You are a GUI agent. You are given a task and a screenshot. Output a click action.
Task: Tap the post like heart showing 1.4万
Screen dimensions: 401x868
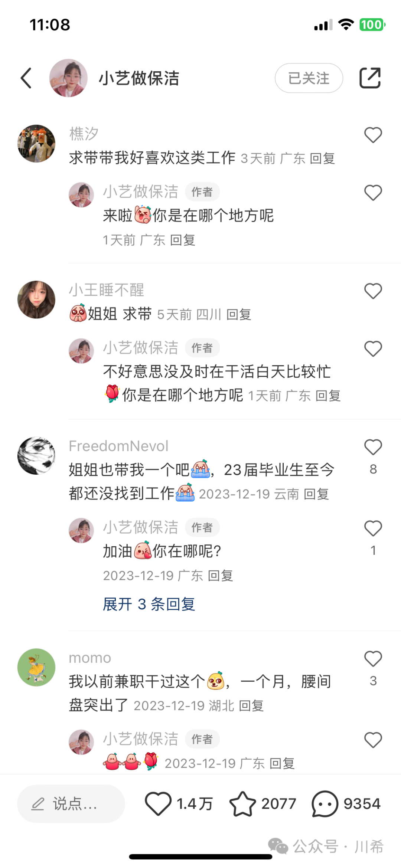[158, 803]
